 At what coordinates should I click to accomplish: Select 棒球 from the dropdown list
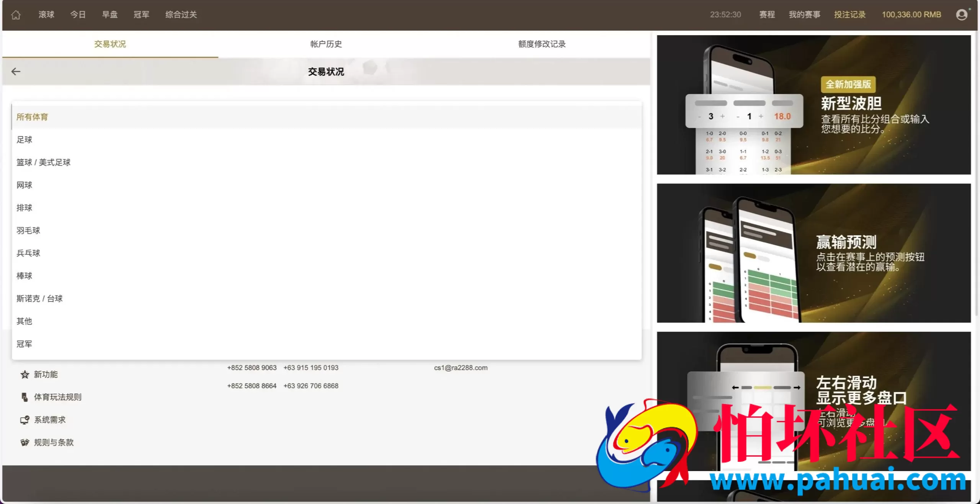click(x=327, y=276)
